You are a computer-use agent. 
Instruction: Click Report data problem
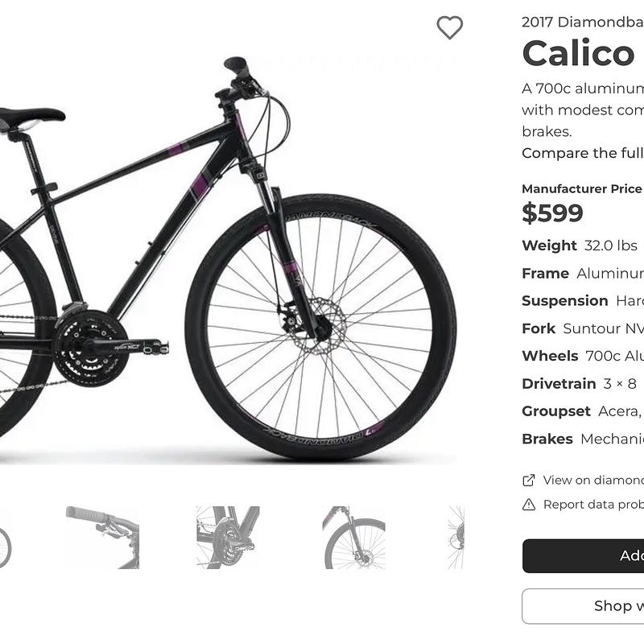tap(590, 504)
